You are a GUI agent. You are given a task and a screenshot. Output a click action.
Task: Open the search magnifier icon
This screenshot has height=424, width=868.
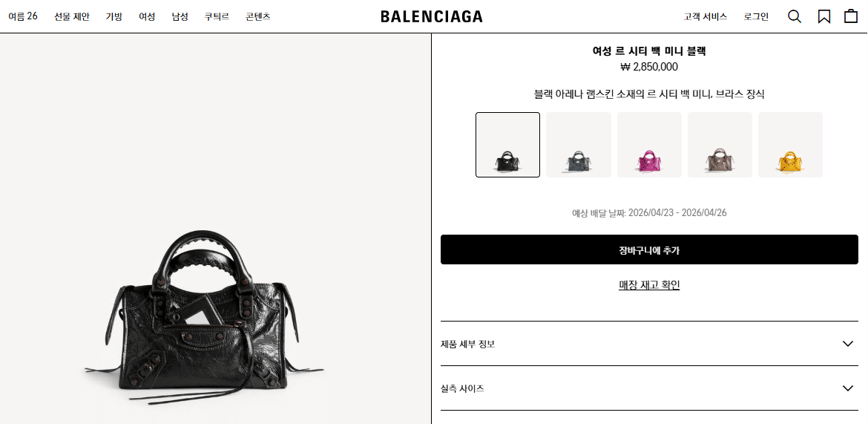(x=795, y=16)
